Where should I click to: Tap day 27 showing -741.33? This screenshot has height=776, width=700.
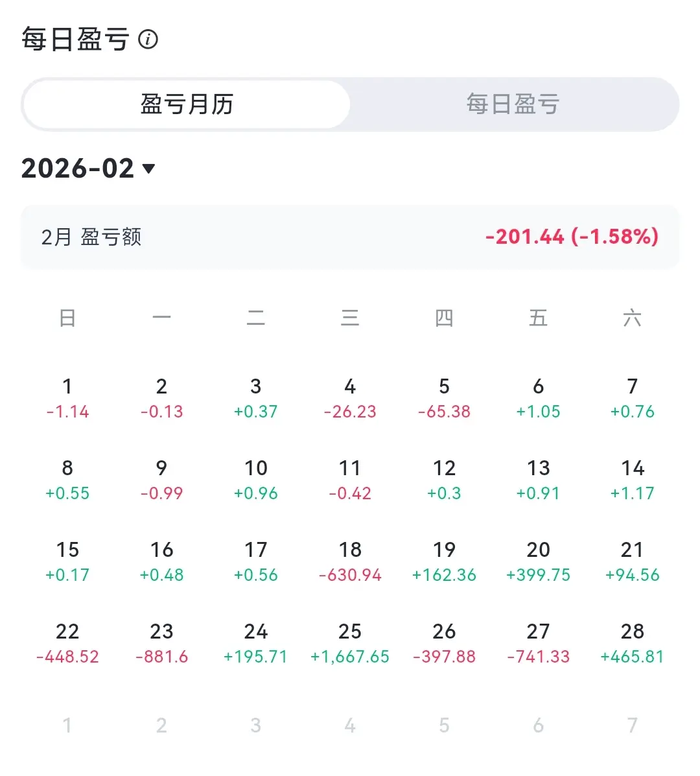[538, 643]
